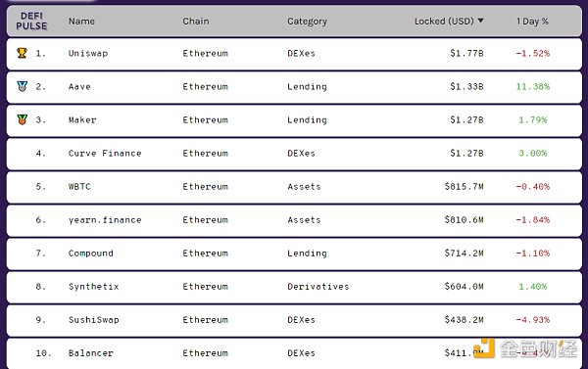Image resolution: width=588 pixels, height=369 pixels.
Task: Click the sort arrow next to Locked (USD)
Action: click(480, 21)
